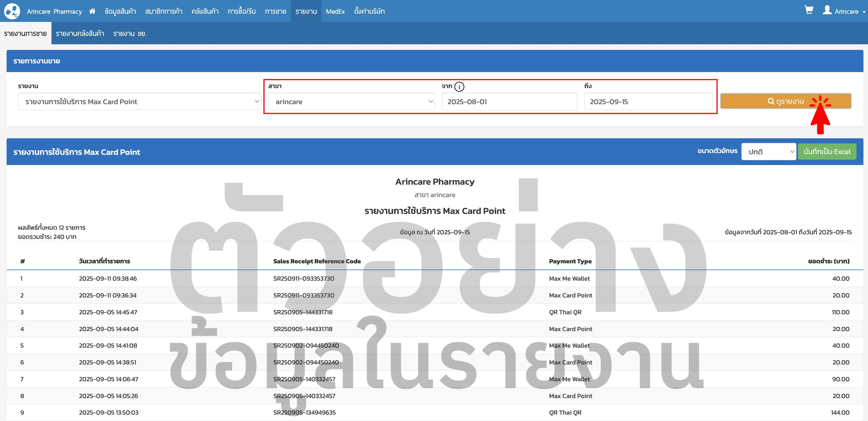Viewport: 868px width, 421px height.
Task: Click receipt code SR250911-093353730 in row 1
Action: (304, 278)
